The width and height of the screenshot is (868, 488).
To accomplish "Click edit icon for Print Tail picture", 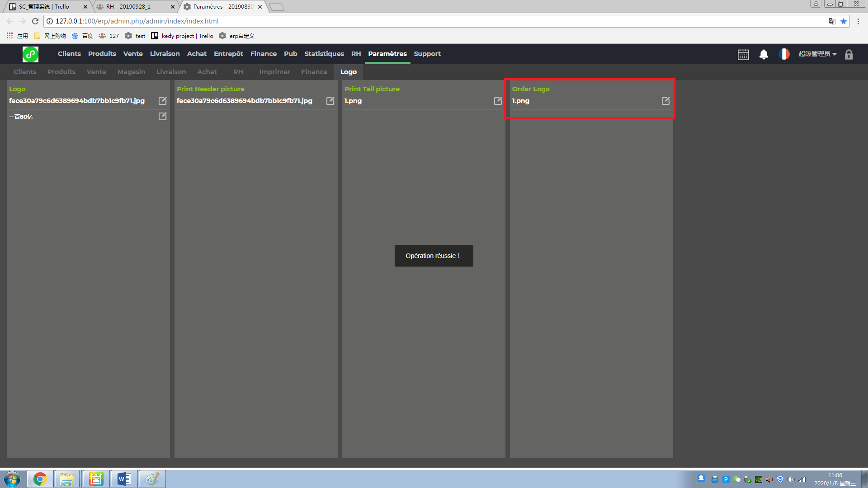I will pos(498,101).
